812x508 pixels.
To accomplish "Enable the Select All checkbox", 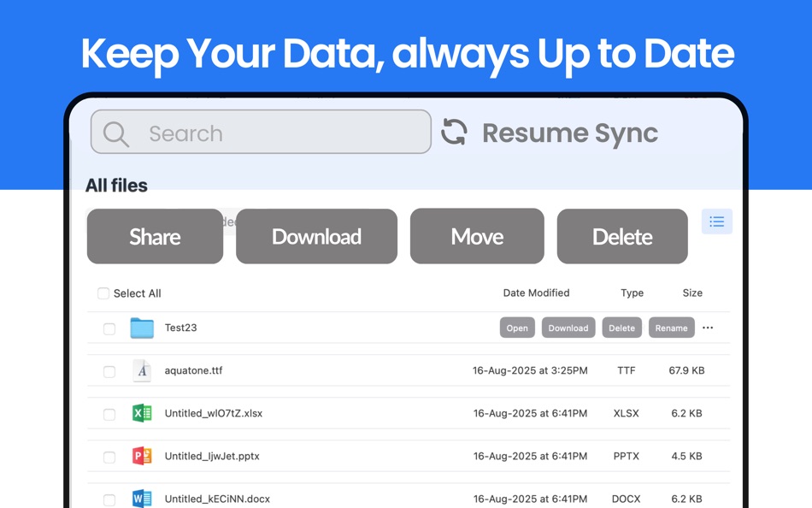I will pos(103,293).
